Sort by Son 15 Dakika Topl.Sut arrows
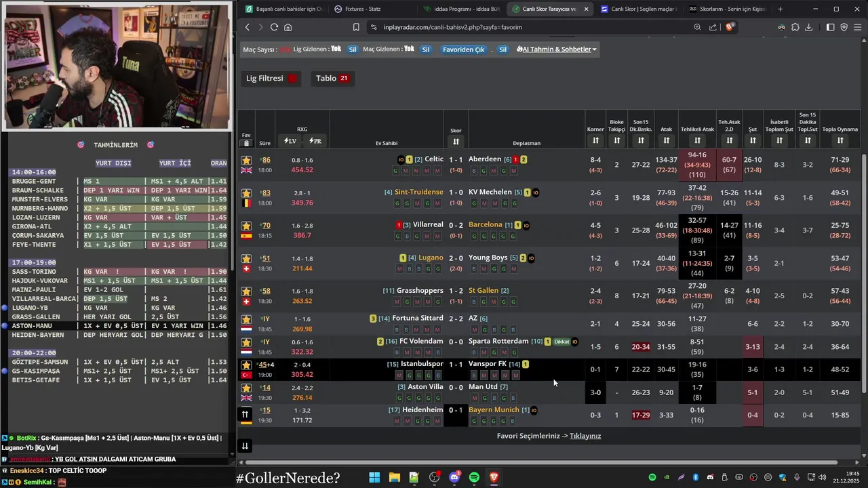Viewport: 868px width, 488px height. coord(808,140)
